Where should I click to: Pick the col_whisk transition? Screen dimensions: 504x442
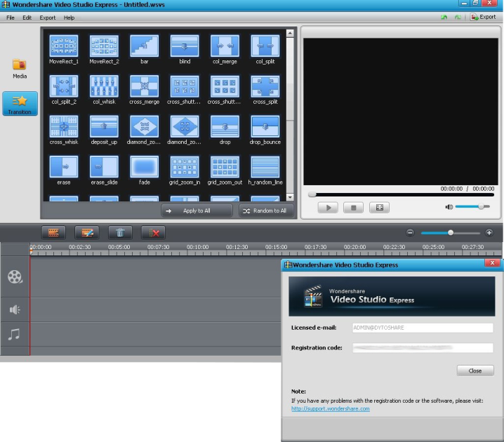pos(104,86)
